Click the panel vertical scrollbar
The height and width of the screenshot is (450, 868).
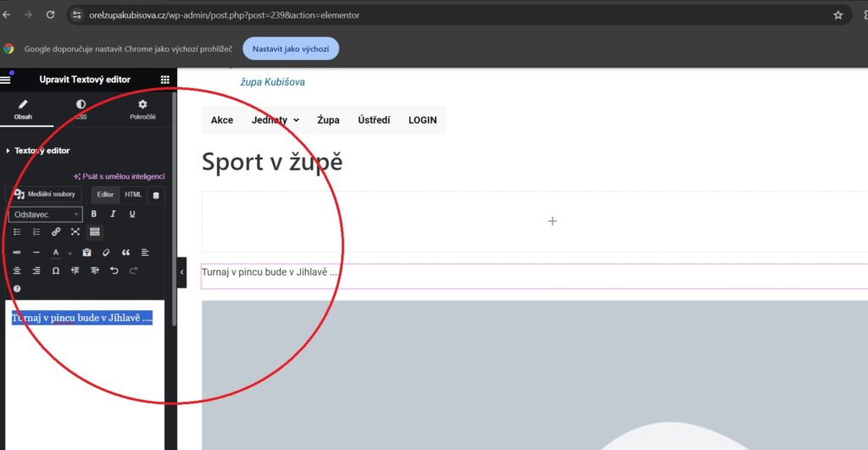tap(174, 210)
